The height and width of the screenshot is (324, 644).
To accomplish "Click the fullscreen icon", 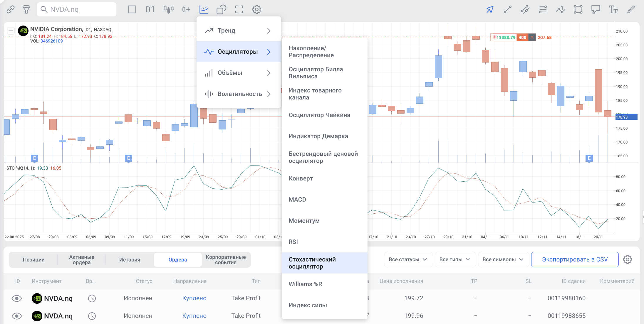I will [x=239, y=9].
